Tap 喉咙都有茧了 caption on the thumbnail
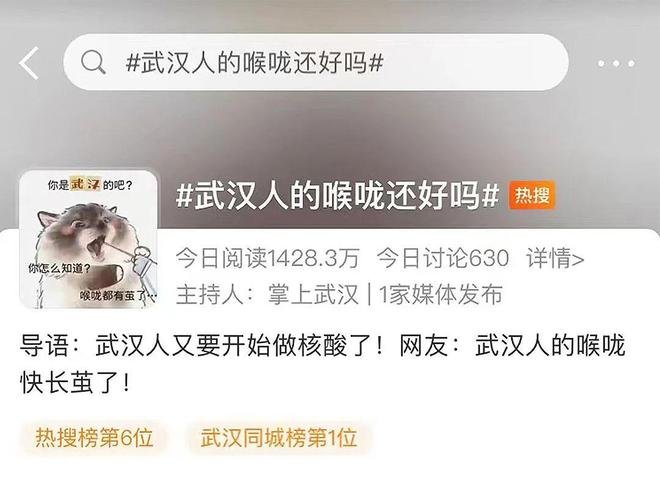660x478 pixels. coord(118,296)
